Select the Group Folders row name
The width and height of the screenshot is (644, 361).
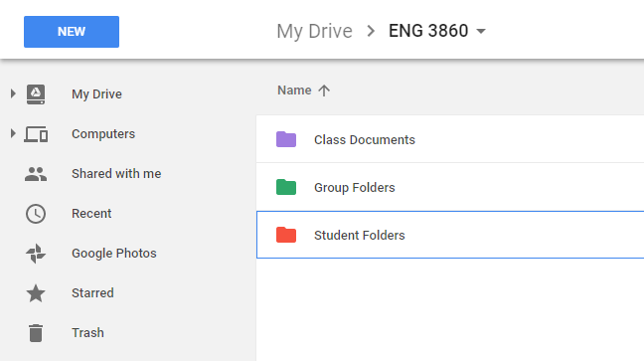coord(355,188)
